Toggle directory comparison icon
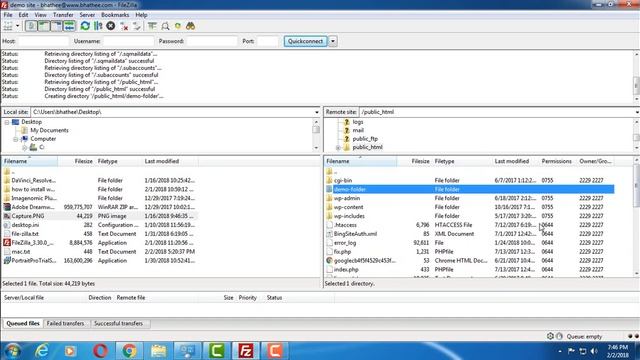 165,26
